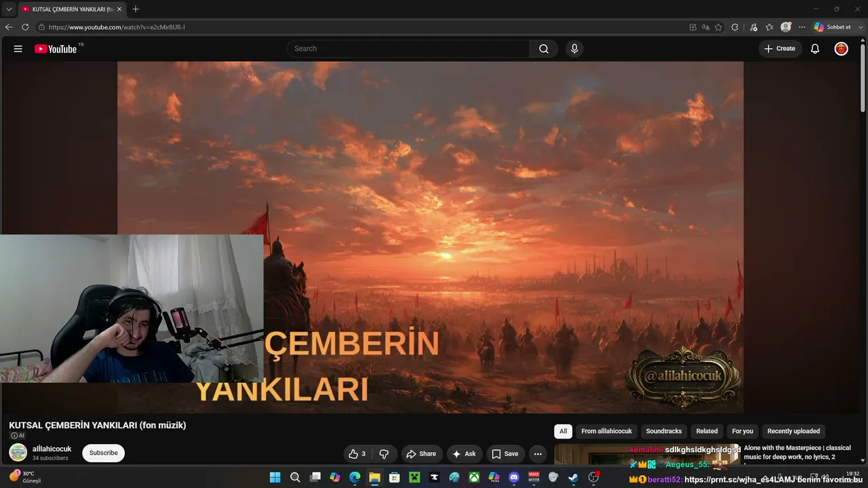The width and height of the screenshot is (868, 488).
Task: Open File Explorer from the taskbar
Action: pos(374,477)
